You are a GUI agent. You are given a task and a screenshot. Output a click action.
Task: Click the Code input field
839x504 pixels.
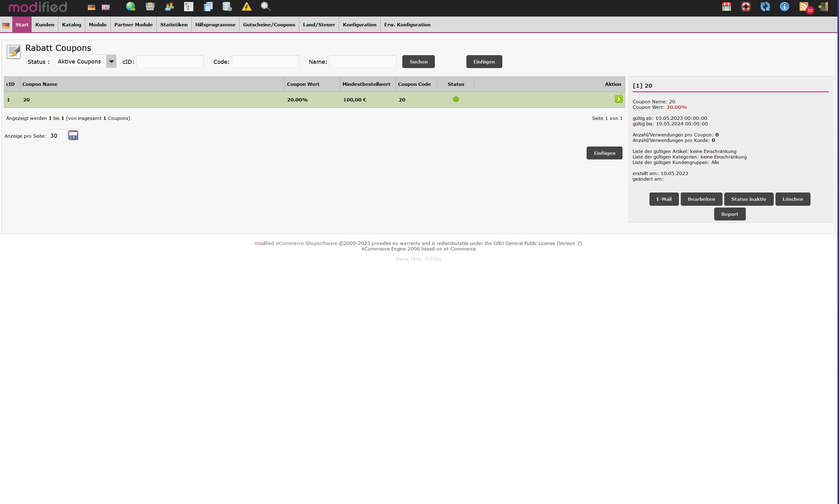(x=265, y=62)
